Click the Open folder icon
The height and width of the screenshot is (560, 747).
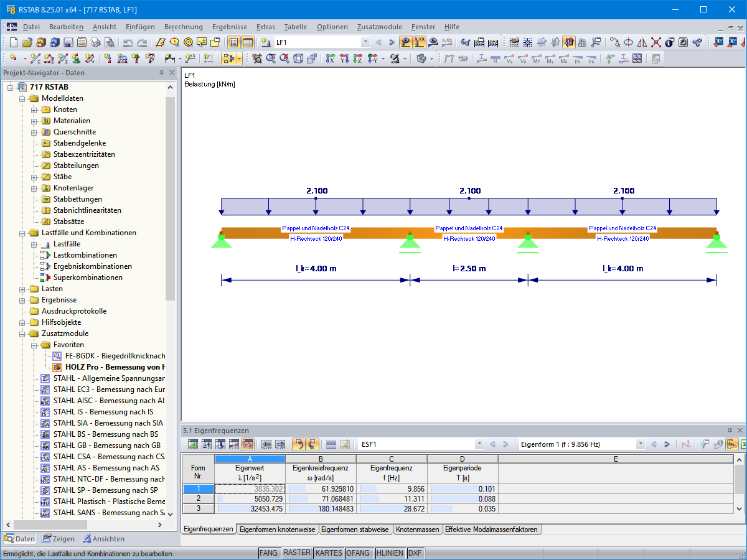[x=27, y=42]
